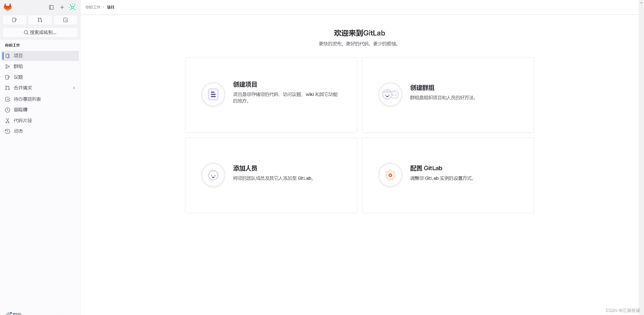Open the 动态 activity page

coord(18,131)
